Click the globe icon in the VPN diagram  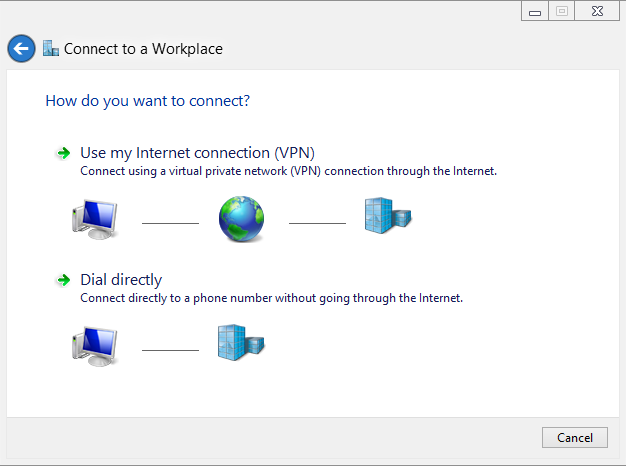point(242,218)
